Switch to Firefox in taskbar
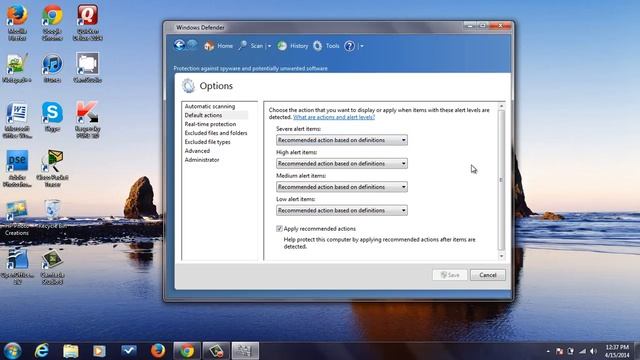Image resolution: width=640 pixels, height=360 pixels. pyautogui.click(x=158, y=351)
